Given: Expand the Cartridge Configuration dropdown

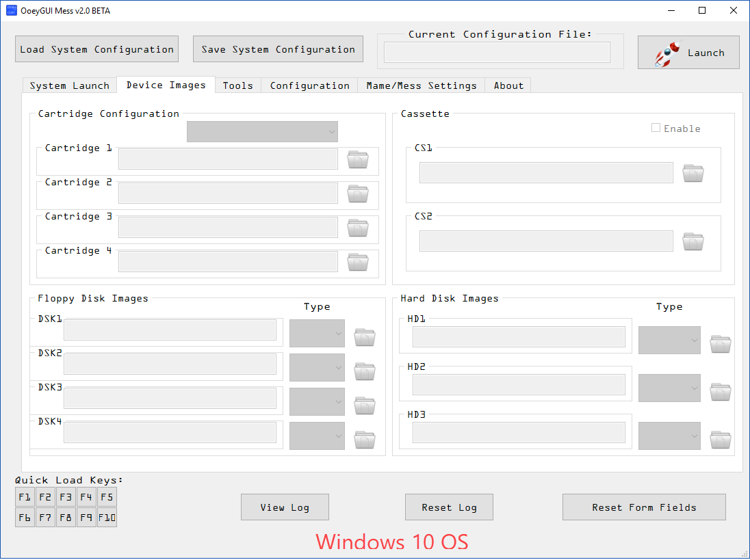Looking at the screenshot, I should [262, 131].
